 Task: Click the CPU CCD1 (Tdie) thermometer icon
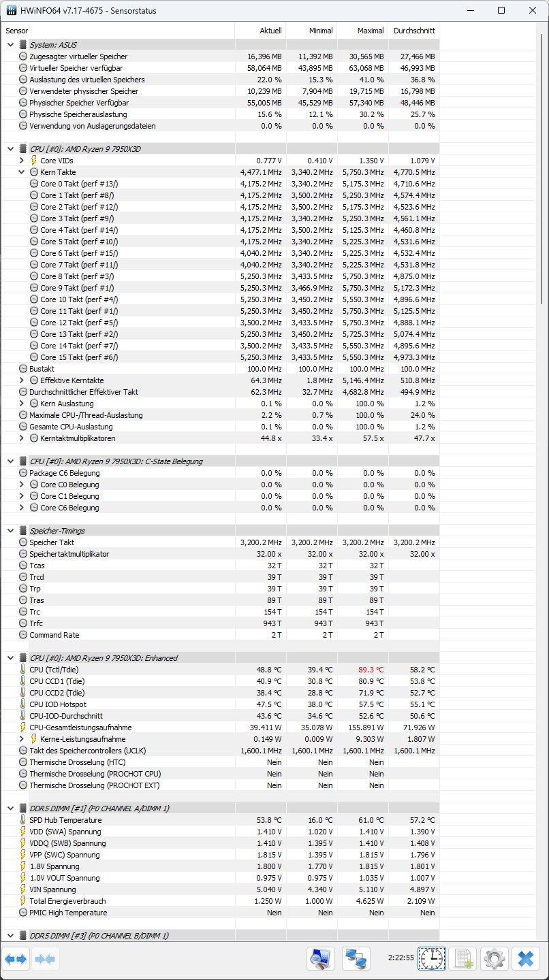[x=23, y=681]
